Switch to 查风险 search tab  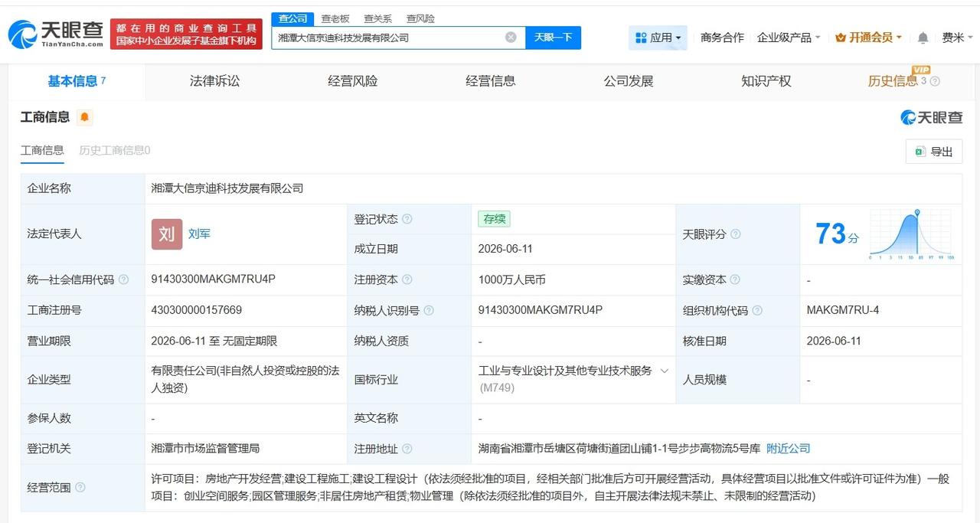click(x=420, y=18)
